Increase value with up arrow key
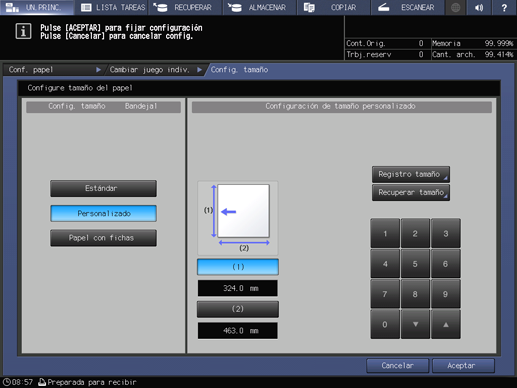Viewport: 517px width, 388px height. (446, 324)
